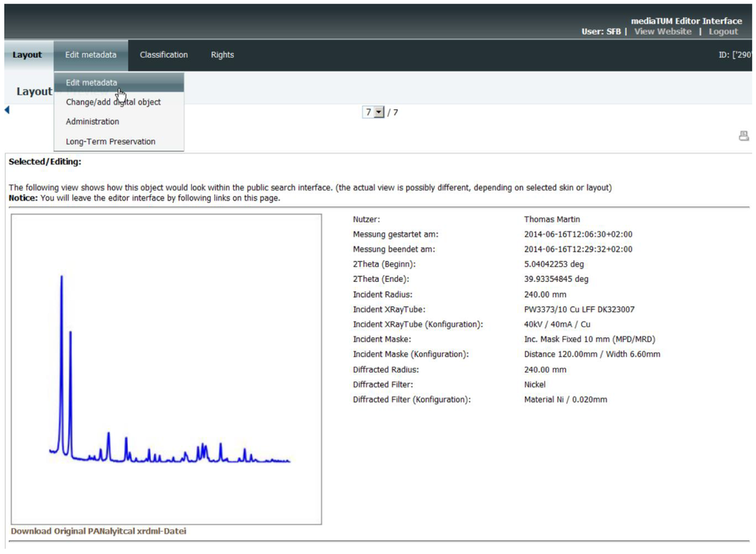Follow the View Website link
Viewport: 756px width, 554px height.
pyautogui.click(x=663, y=32)
